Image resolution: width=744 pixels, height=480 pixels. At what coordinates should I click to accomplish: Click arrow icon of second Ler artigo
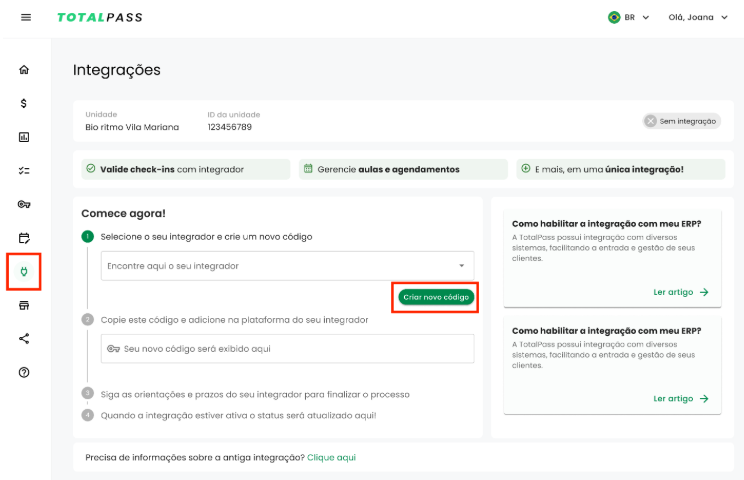(704, 399)
